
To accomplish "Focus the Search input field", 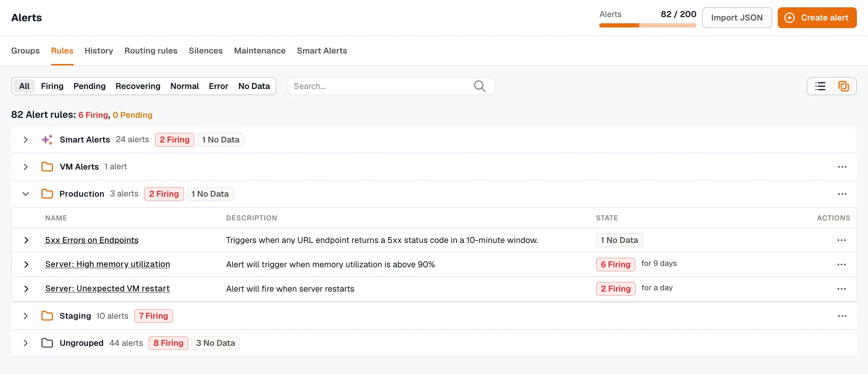I will click(392, 86).
